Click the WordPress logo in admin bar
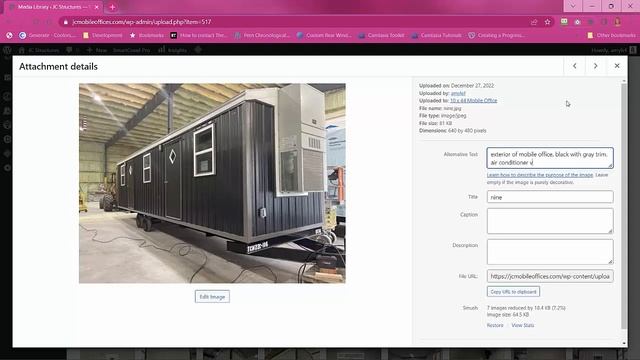This screenshot has height=360, width=640. point(7,50)
